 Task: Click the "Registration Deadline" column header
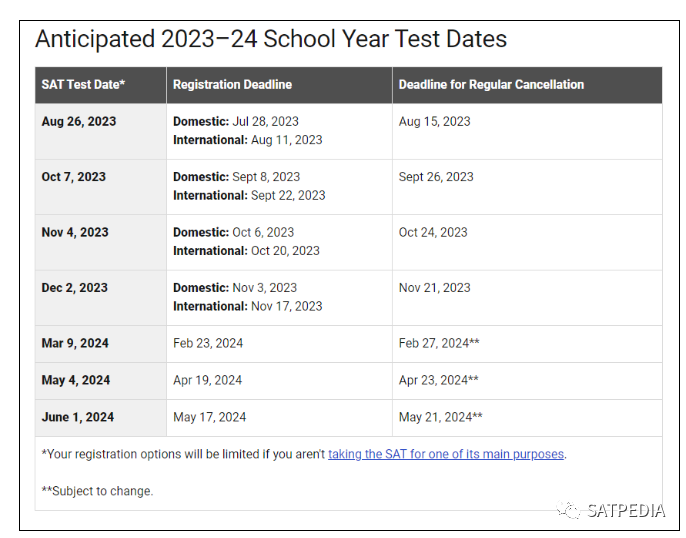tap(232, 85)
